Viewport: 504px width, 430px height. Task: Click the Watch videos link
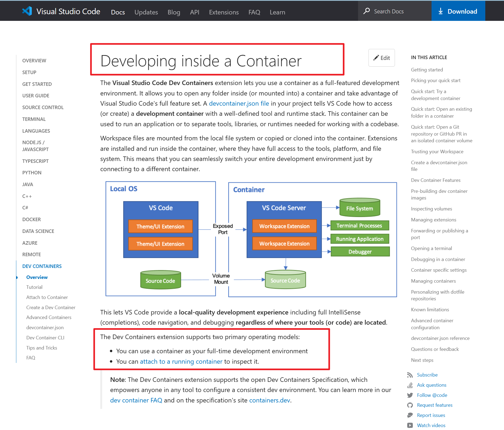[x=431, y=425]
